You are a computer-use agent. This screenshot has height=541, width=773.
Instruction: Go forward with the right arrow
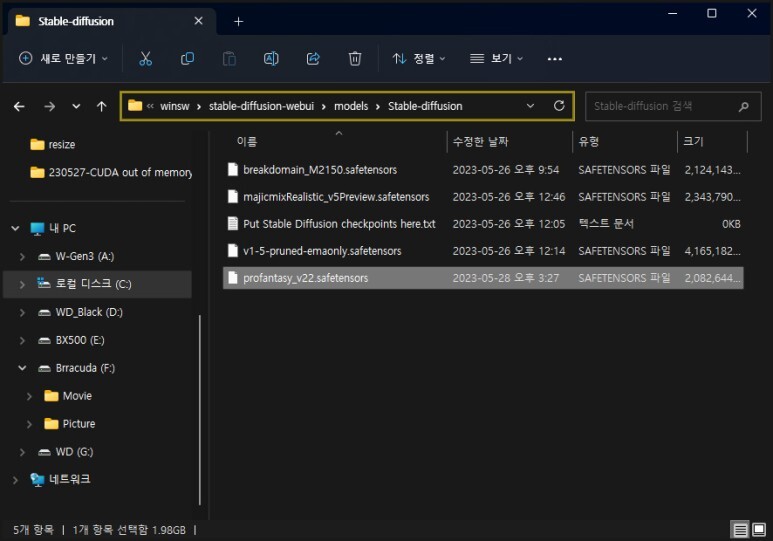tap(49, 106)
